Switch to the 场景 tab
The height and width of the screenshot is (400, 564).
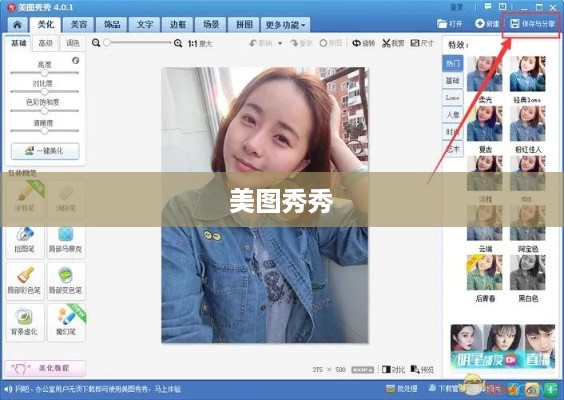pos(211,24)
